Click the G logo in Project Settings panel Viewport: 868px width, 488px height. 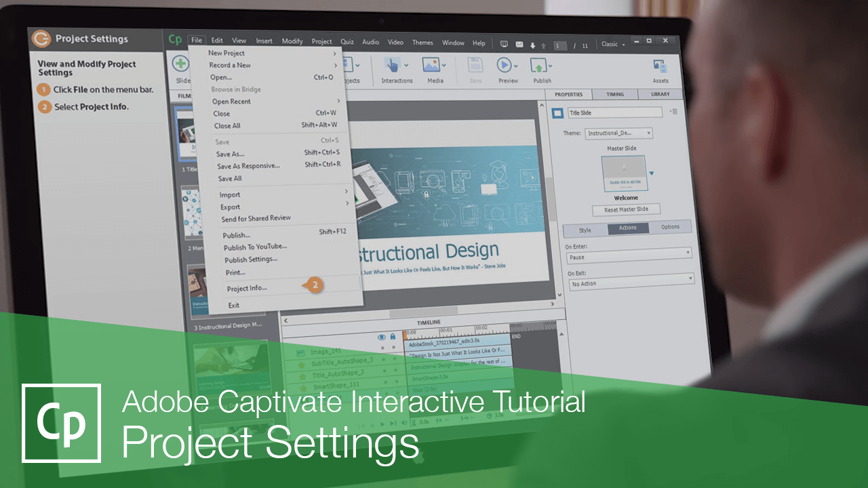click(41, 39)
